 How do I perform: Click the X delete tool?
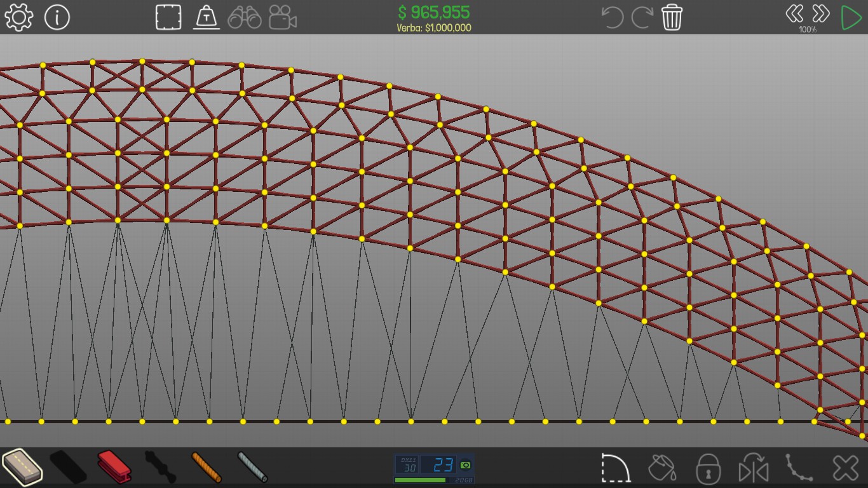point(846,468)
